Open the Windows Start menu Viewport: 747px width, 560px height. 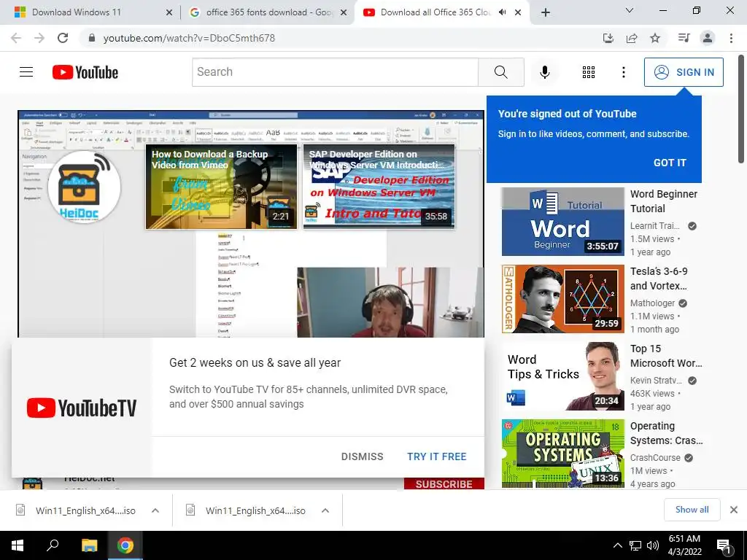pyautogui.click(x=18, y=545)
